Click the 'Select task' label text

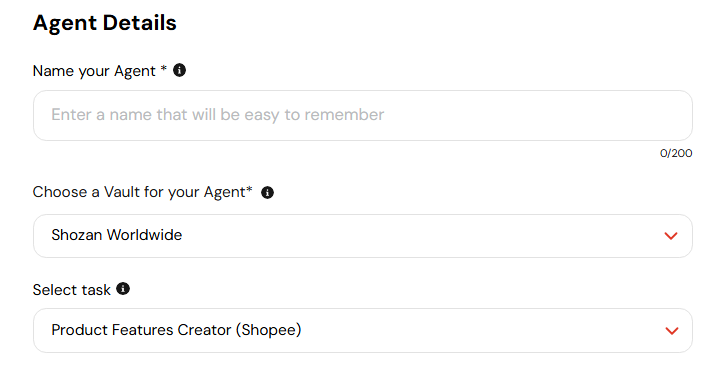71,290
